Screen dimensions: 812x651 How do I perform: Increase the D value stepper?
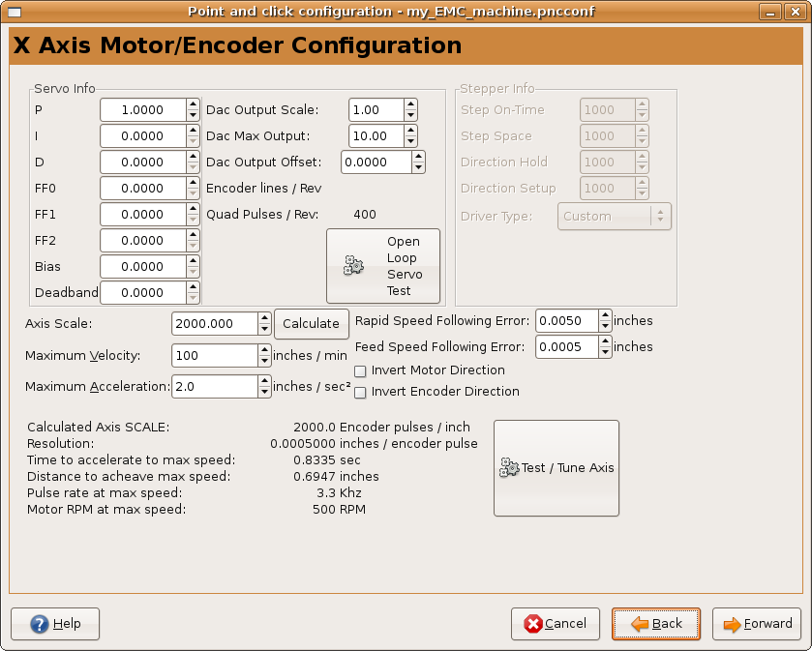[194, 157]
